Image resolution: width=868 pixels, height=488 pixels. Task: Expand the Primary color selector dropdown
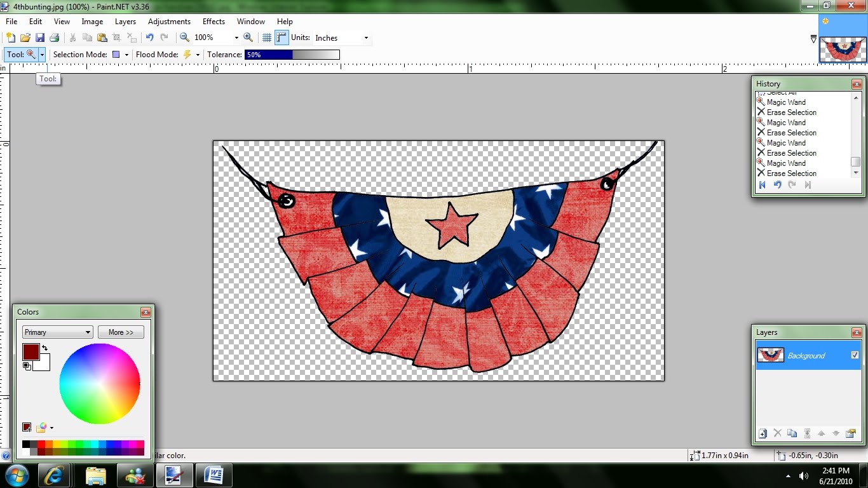57,332
